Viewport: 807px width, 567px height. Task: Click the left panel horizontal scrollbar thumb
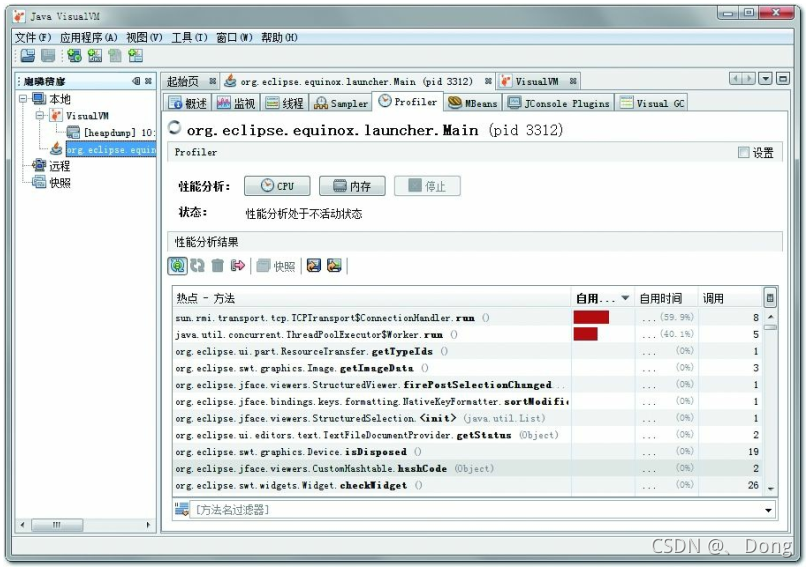click(57, 525)
